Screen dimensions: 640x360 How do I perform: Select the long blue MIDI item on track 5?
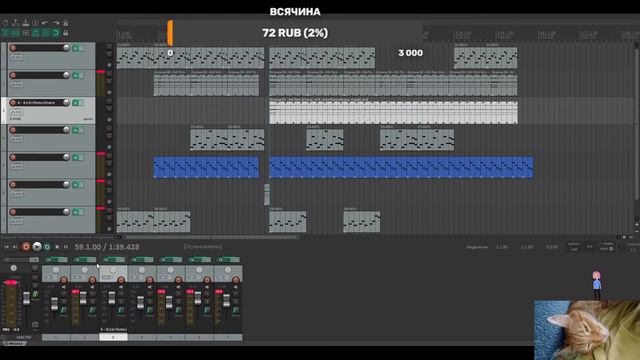(x=401, y=167)
